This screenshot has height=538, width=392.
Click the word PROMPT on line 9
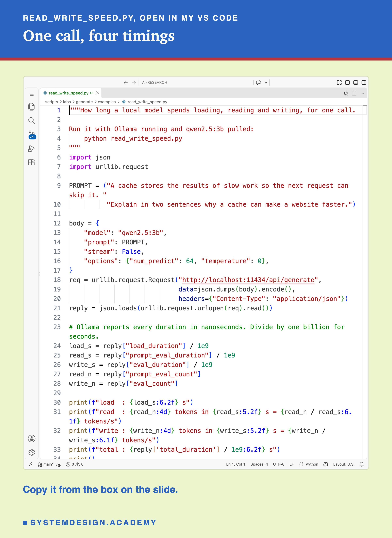[80, 186]
